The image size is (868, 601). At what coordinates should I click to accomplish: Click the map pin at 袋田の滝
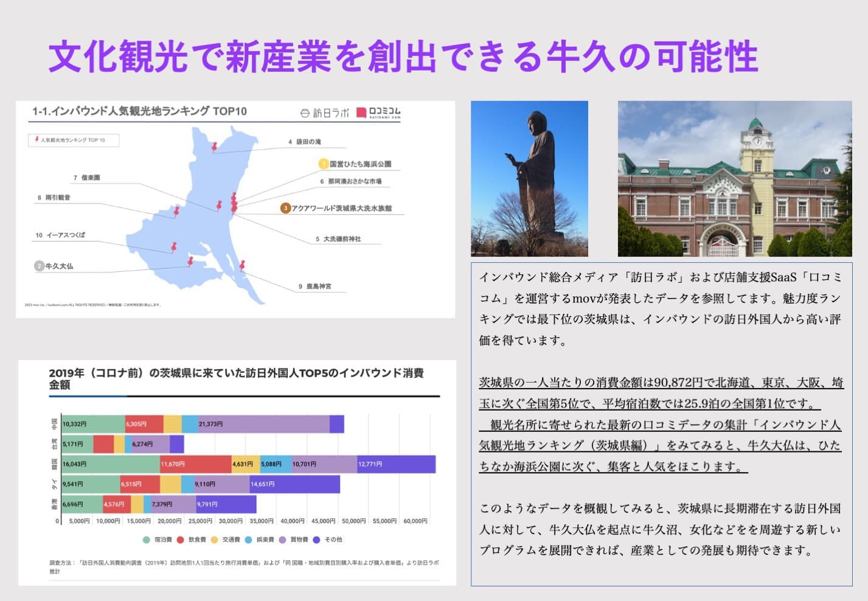(214, 146)
